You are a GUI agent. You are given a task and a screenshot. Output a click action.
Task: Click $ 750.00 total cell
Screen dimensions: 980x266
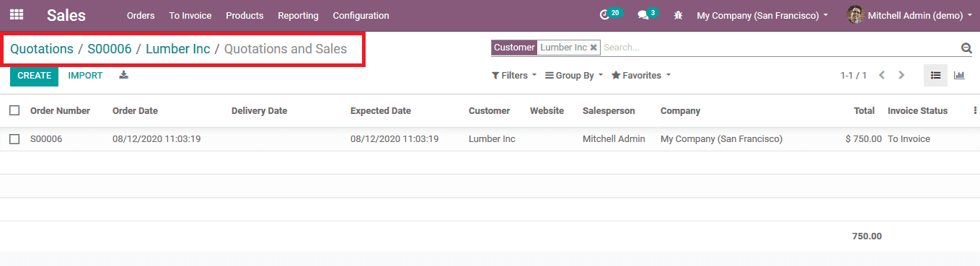coord(864,139)
